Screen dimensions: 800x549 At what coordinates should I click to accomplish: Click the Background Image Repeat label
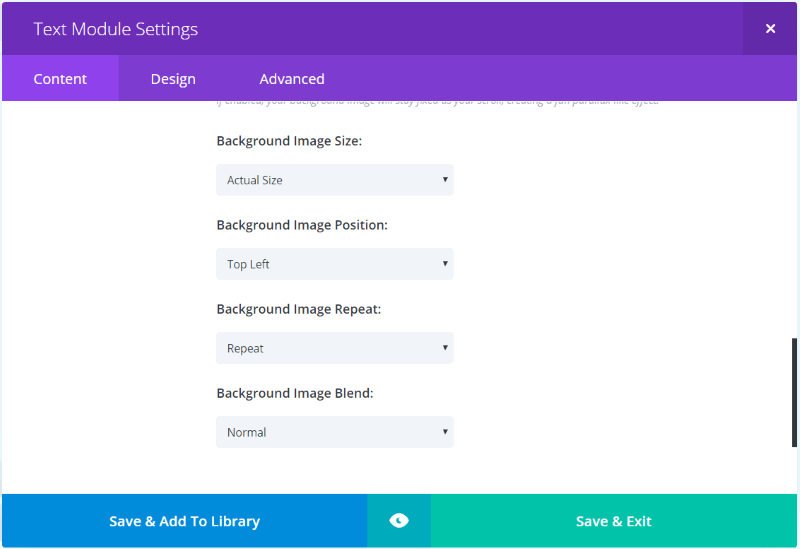click(299, 309)
